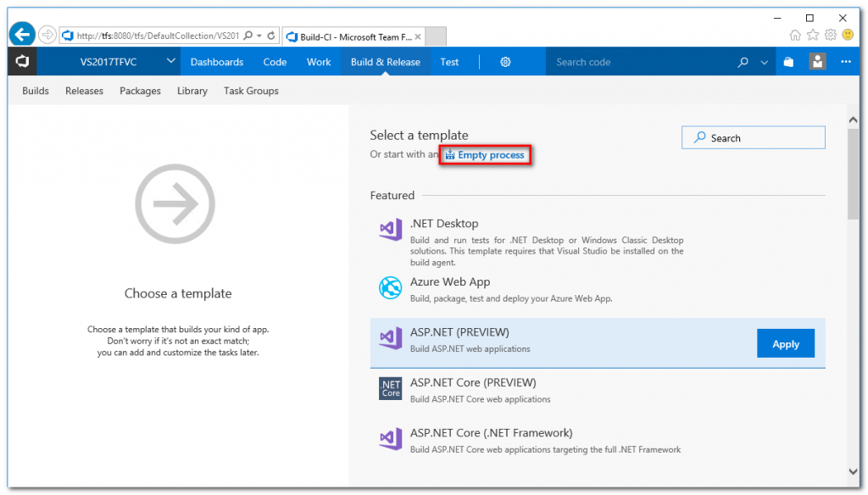The width and height of the screenshot is (868, 495).
Task: Click the TFS logo home icon
Action: (x=22, y=62)
